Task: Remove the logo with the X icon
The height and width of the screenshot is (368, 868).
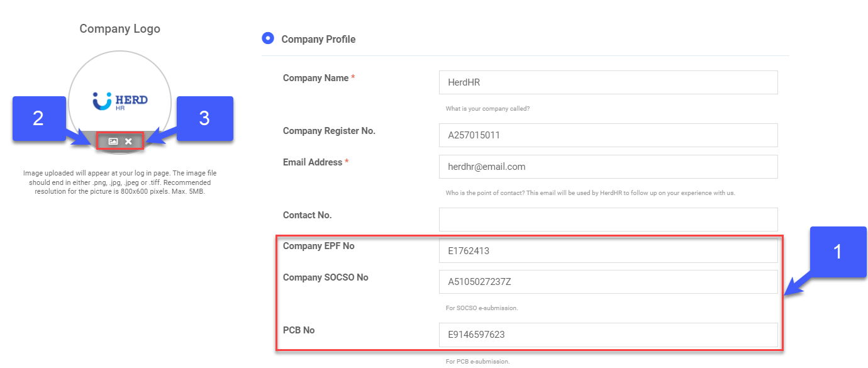Action: click(x=128, y=142)
